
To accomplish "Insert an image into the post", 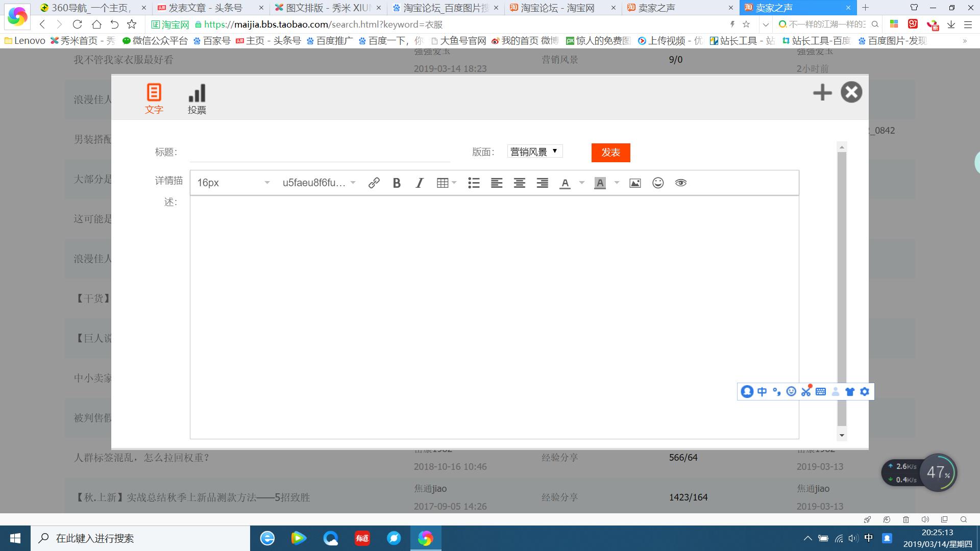I will (x=635, y=183).
